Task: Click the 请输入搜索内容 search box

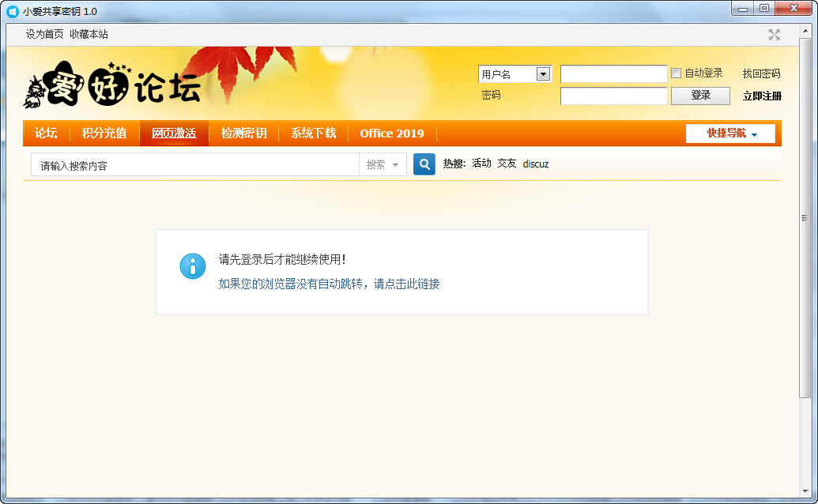Action: tap(195, 164)
